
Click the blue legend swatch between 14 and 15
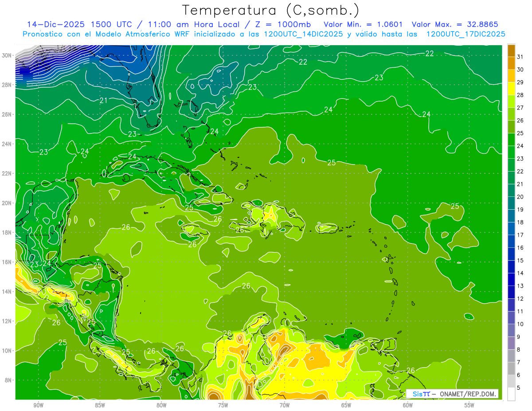click(511, 267)
